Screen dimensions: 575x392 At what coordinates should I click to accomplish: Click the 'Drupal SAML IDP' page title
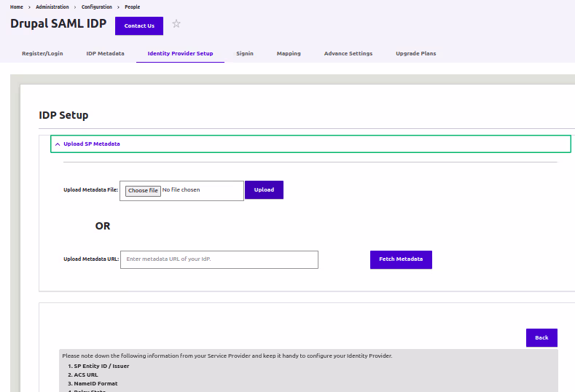click(58, 24)
